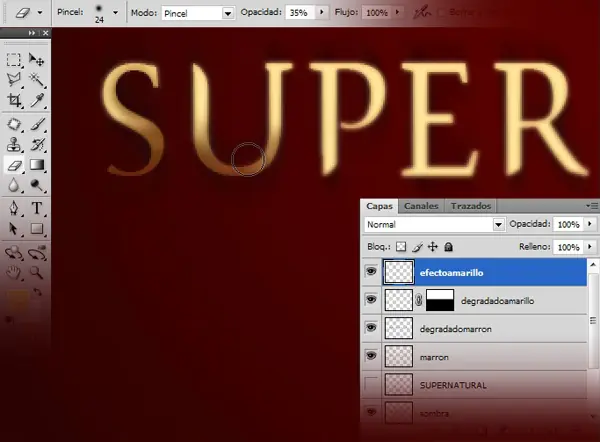Close the toolbox panel

coord(46,33)
